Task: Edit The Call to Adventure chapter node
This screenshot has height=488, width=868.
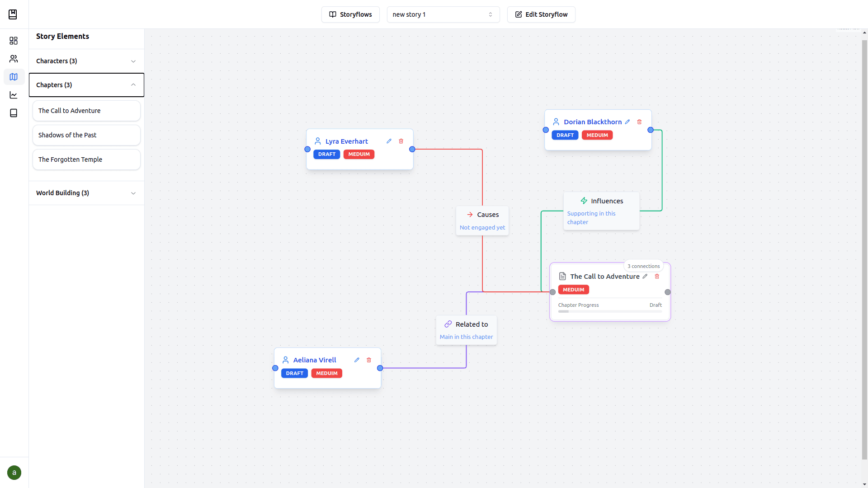Action: click(645, 277)
